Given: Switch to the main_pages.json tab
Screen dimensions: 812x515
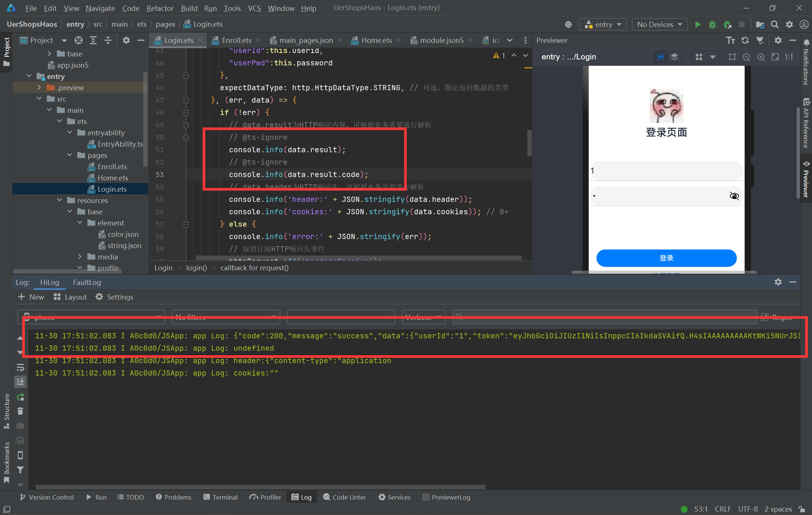Looking at the screenshot, I should pyautogui.click(x=306, y=40).
